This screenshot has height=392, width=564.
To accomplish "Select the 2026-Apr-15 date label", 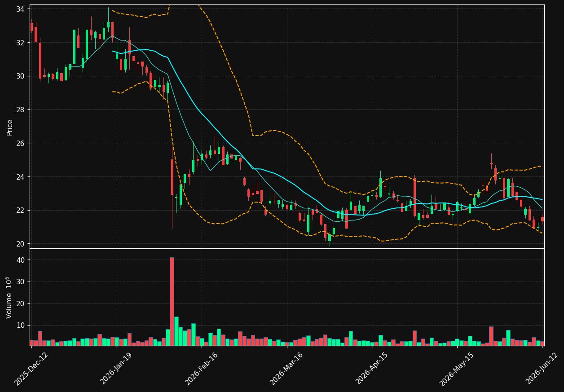I will click(x=372, y=368).
